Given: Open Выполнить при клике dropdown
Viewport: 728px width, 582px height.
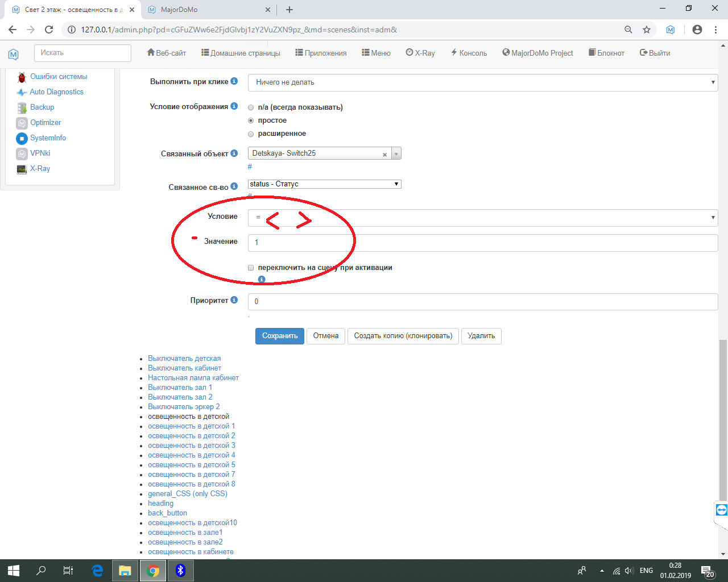Looking at the screenshot, I should [483, 82].
